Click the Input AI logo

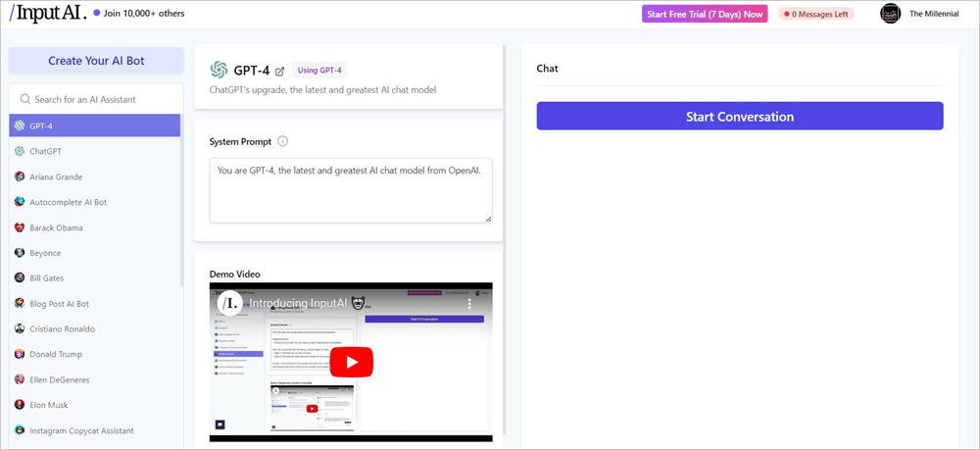point(47,14)
